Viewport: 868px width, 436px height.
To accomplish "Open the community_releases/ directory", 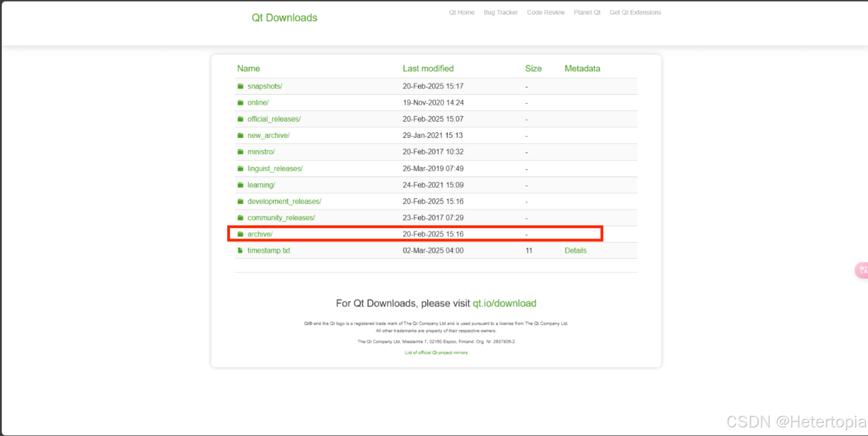I will [281, 218].
